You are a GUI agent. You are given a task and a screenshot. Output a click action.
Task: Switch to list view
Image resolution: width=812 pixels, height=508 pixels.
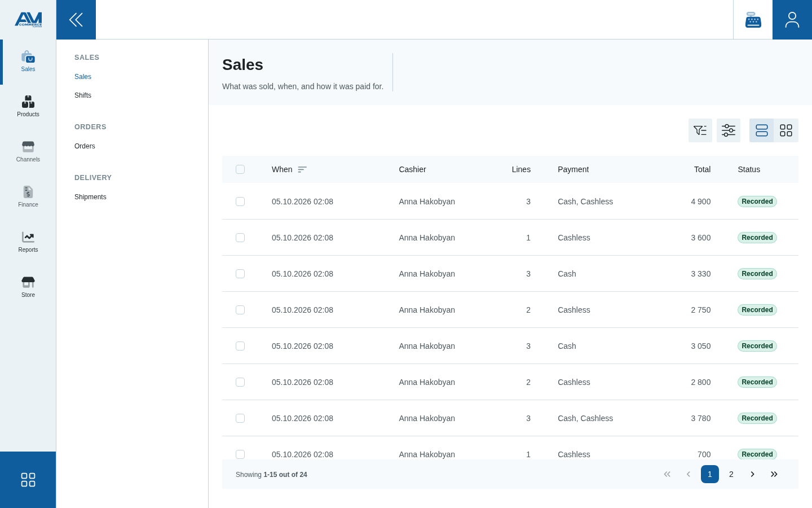pos(762,130)
